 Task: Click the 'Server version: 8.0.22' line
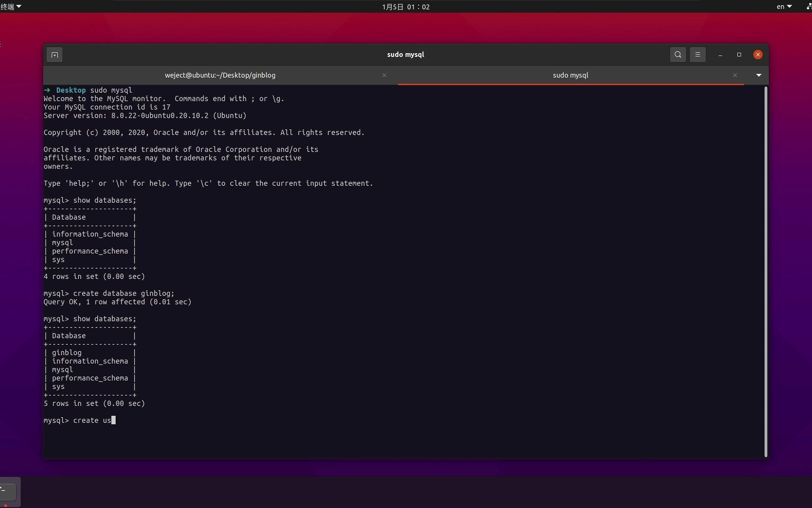point(145,116)
